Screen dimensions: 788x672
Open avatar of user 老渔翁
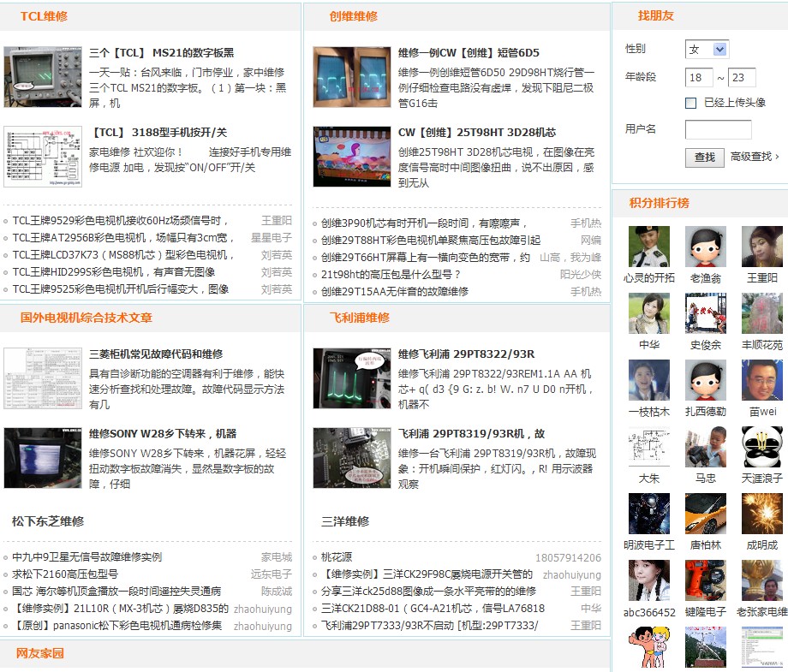pos(706,246)
